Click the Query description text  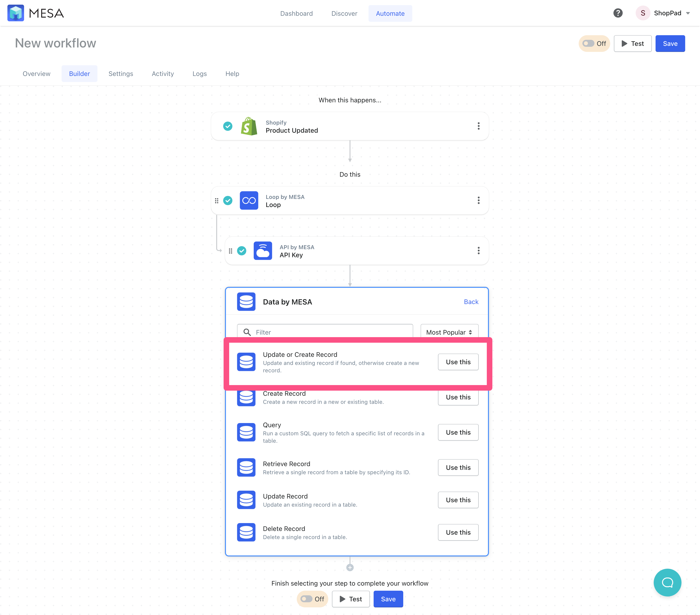(x=344, y=437)
